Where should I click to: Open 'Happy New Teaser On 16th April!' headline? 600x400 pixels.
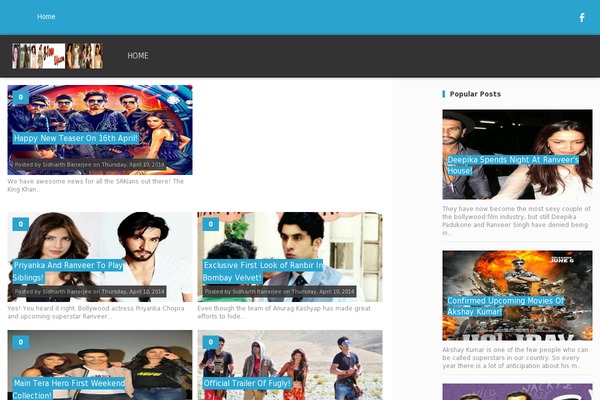click(x=76, y=138)
